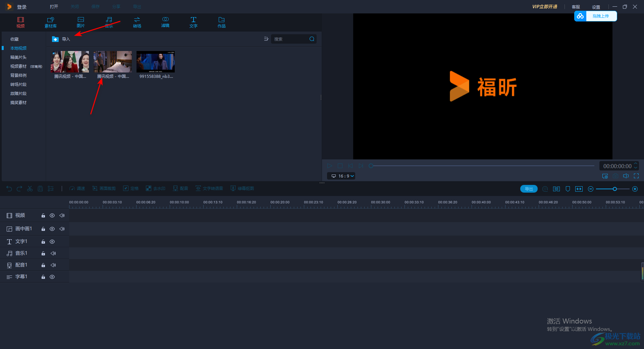This screenshot has width=644, height=349.
Task: Click the scissors cut icon
Action: pyautogui.click(x=30, y=189)
